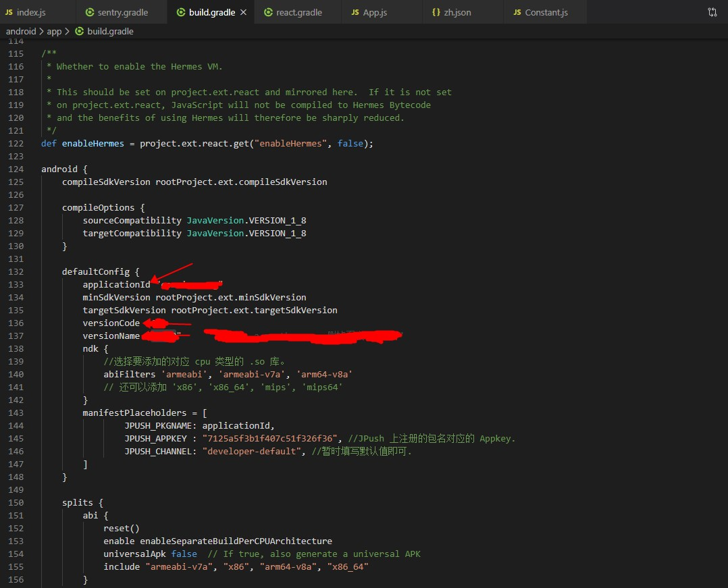Click 'abi {' on line 151

(x=95, y=516)
